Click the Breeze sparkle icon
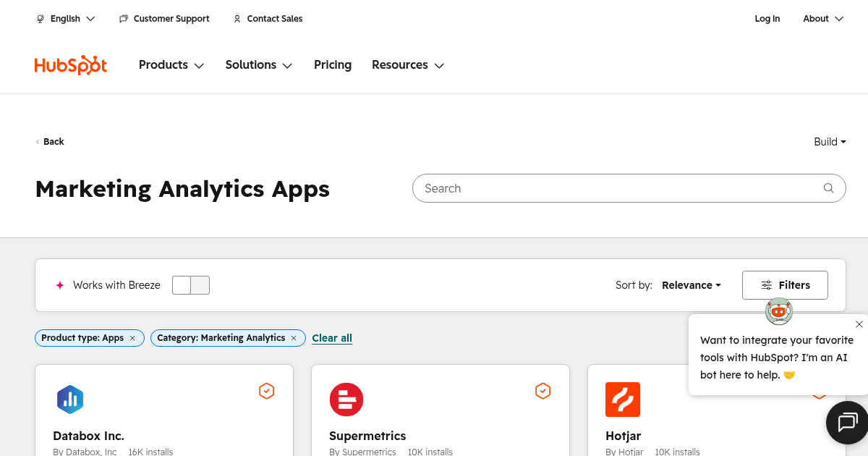 coord(60,285)
